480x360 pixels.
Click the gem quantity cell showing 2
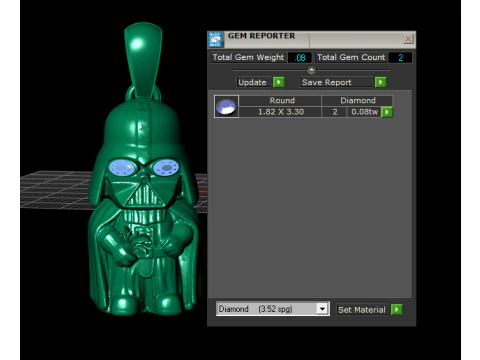coord(334,112)
